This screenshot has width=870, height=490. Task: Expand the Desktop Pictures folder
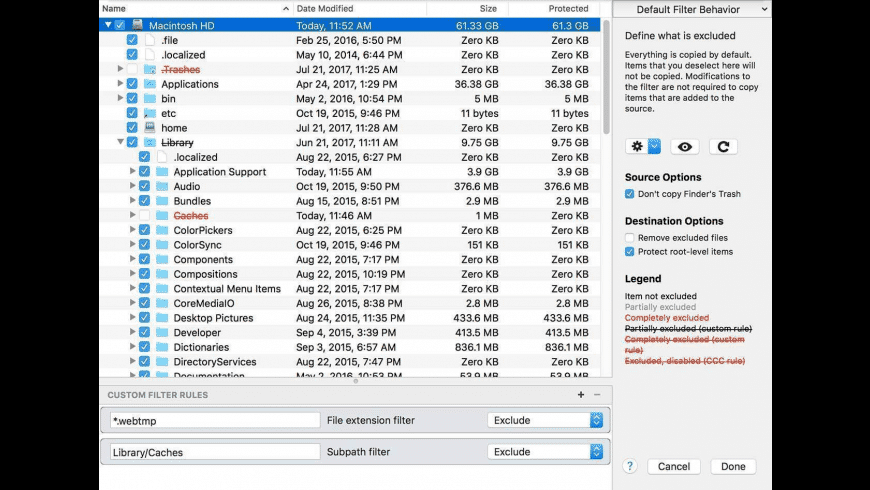click(133, 317)
